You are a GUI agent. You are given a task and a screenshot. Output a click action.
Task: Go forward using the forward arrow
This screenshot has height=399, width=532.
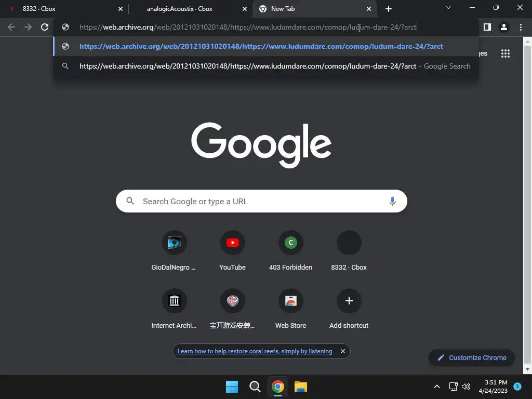(28, 27)
